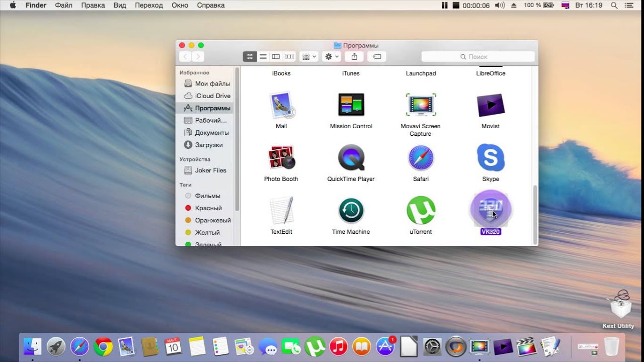This screenshot has height=362, width=644.
Task: Select Photo Booth app icon
Action: 281,158
